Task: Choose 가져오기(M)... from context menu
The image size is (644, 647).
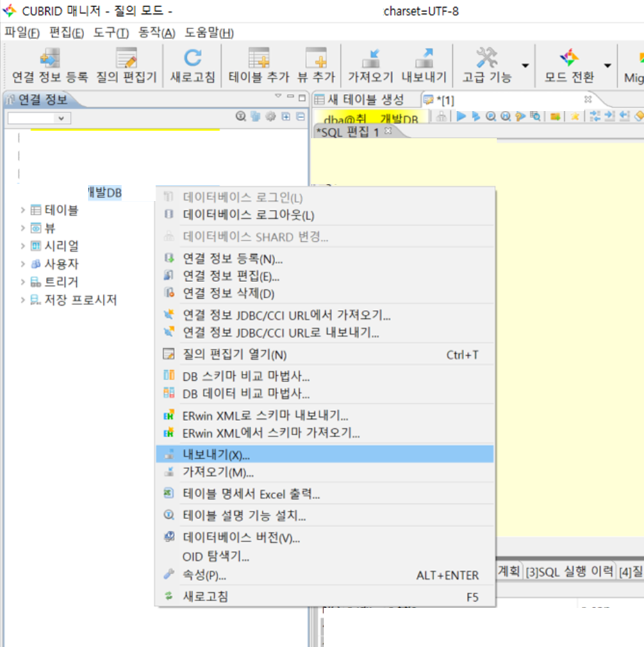Action: pyautogui.click(x=324, y=472)
